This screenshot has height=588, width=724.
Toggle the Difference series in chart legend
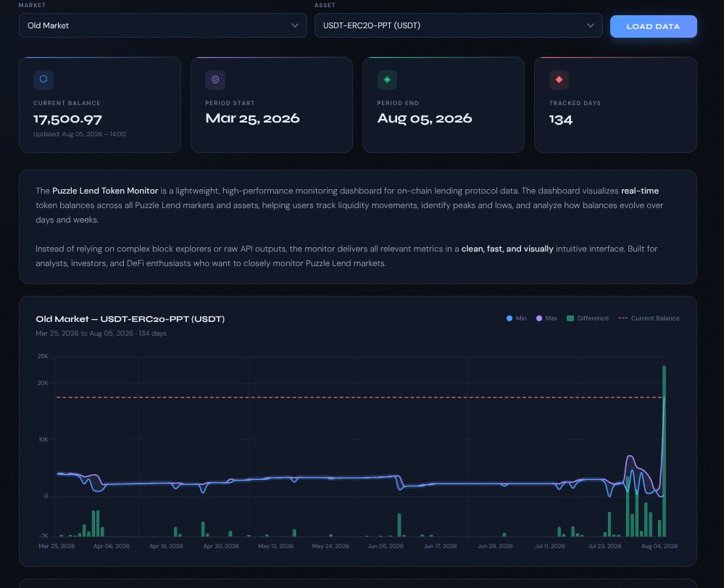tap(587, 318)
